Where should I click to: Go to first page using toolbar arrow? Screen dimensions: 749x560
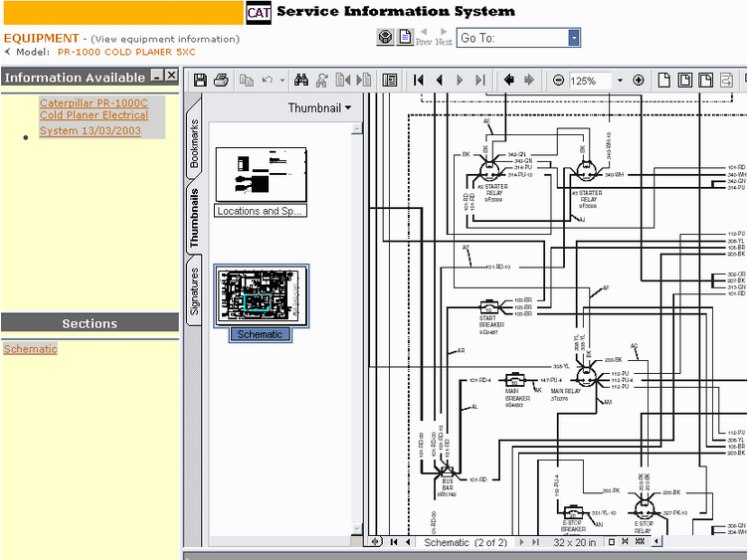(x=419, y=80)
